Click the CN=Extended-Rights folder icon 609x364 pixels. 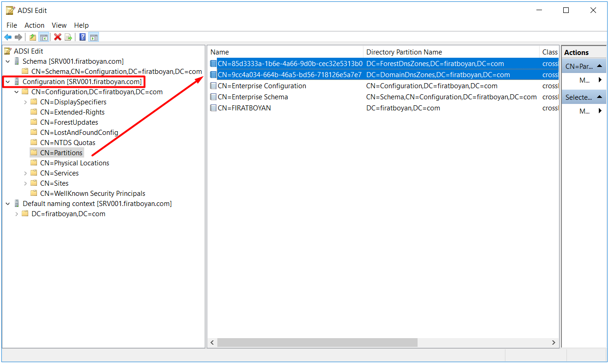[34, 112]
